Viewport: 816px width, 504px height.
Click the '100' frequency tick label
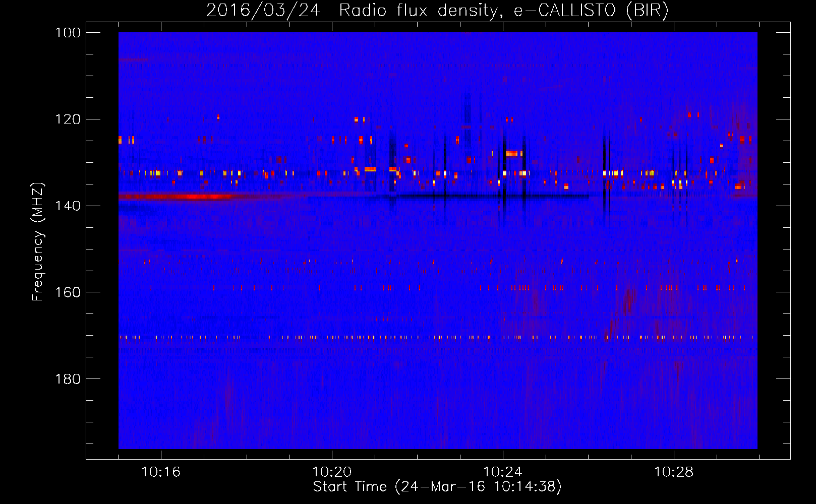68,33
